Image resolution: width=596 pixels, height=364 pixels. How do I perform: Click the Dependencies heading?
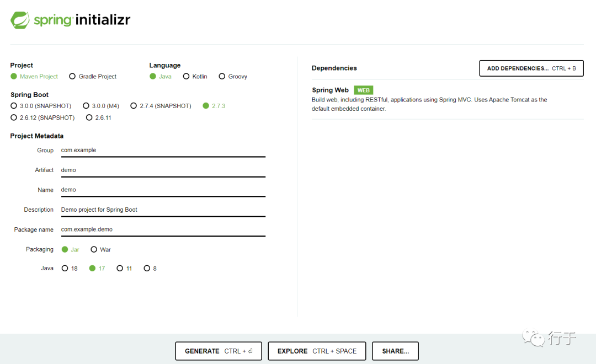click(334, 68)
